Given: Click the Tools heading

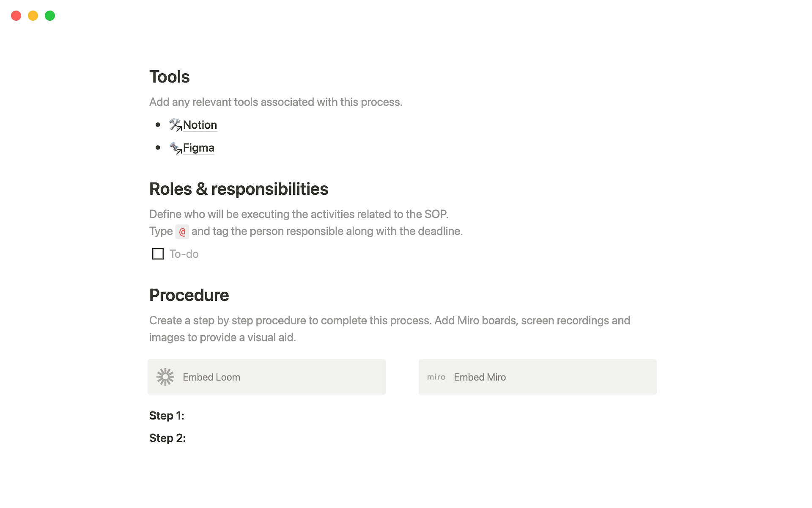Looking at the screenshot, I should (x=170, y=77).
